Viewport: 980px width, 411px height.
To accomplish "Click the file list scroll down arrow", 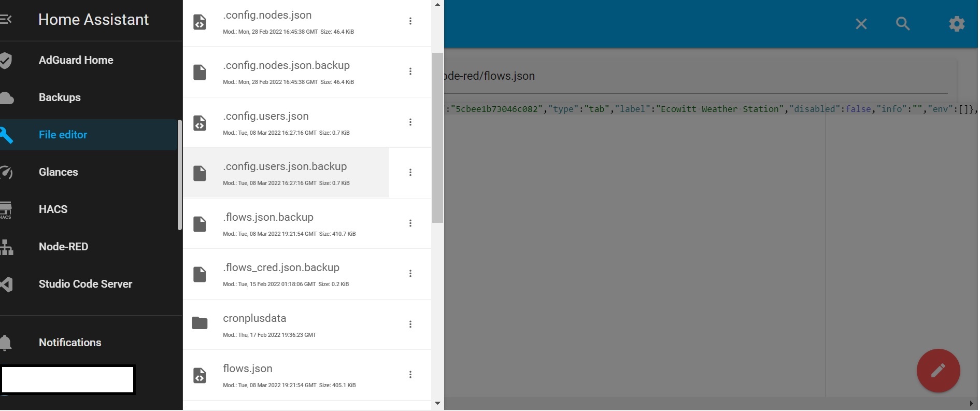I will click(437, 403).
